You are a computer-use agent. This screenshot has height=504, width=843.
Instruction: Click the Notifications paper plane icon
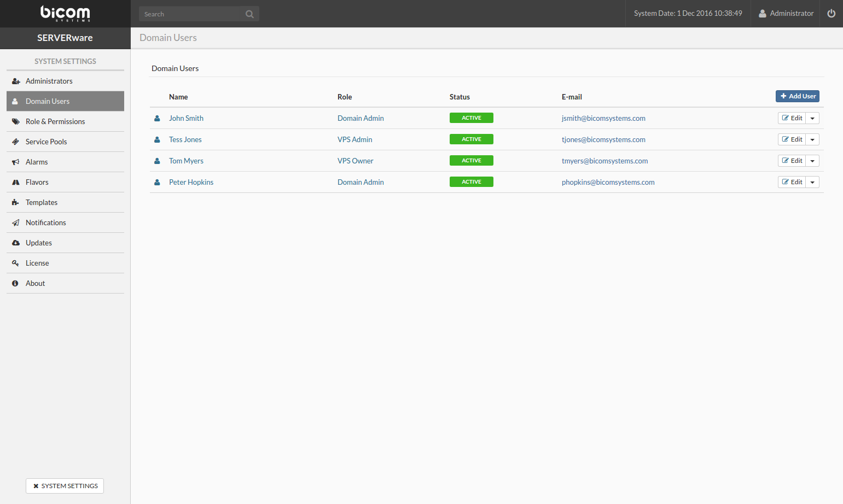click(15, 222)
